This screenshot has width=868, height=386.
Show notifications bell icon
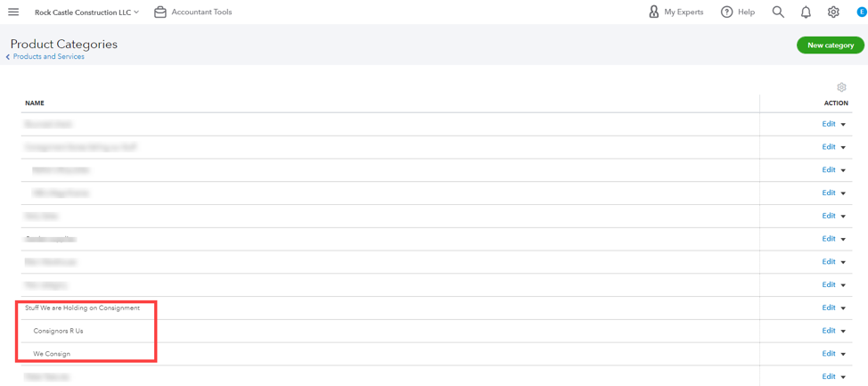[806, 12]
